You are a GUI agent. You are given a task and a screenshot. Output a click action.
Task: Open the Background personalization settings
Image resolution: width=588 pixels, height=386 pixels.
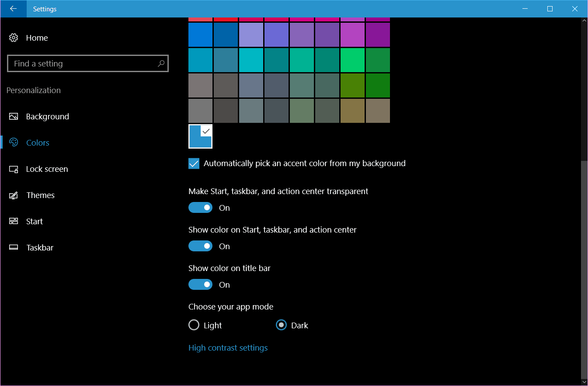point(47,116)
